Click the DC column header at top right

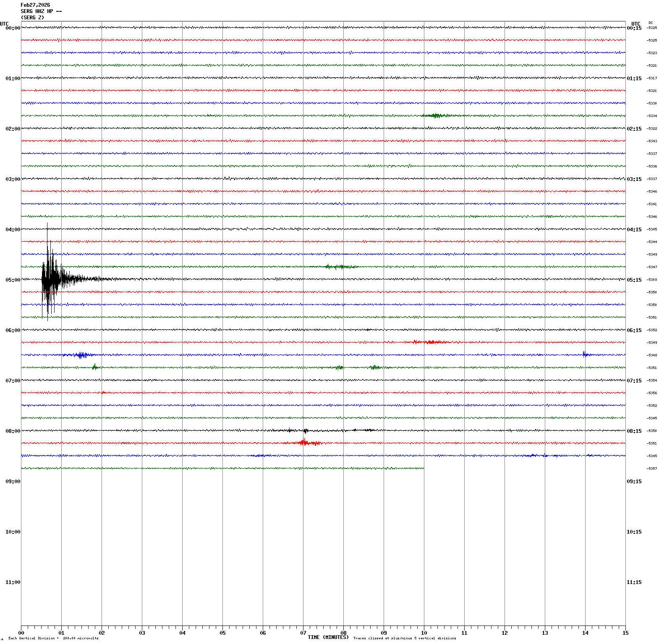[650, 23]
